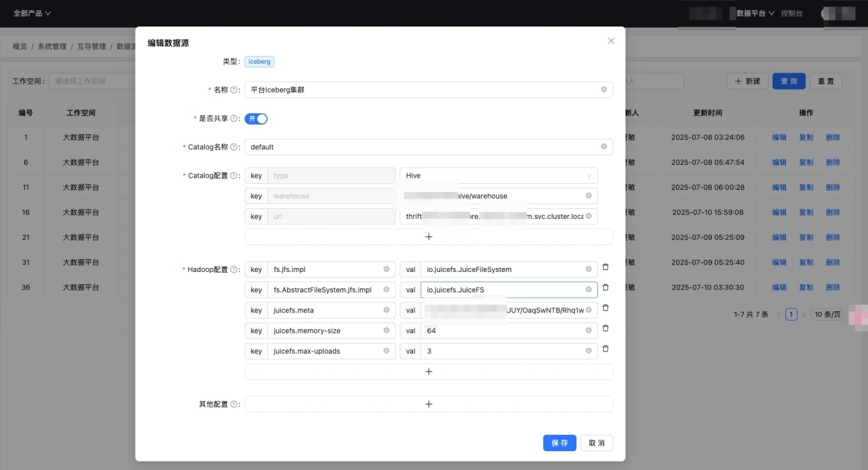Cancel editing with 取消 button
868x470 pixels.
pos(597,443)
